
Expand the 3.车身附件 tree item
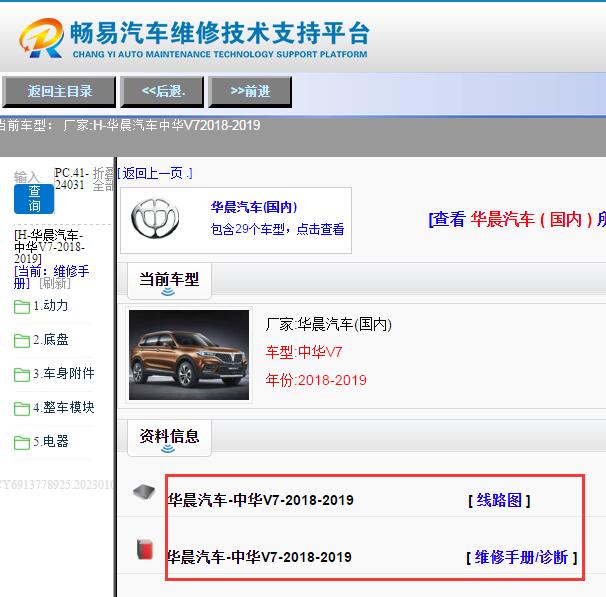[64, 373]
